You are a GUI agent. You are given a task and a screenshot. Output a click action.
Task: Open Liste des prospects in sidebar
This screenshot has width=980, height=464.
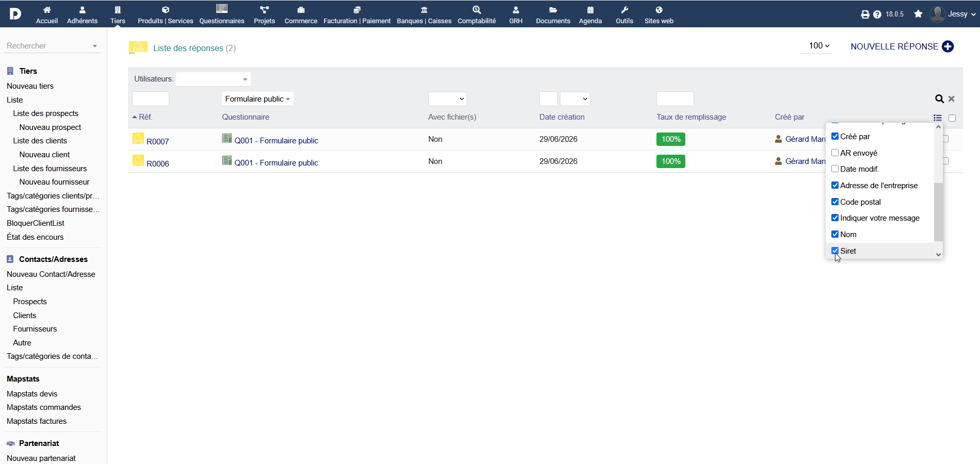[x=45, y=113]
